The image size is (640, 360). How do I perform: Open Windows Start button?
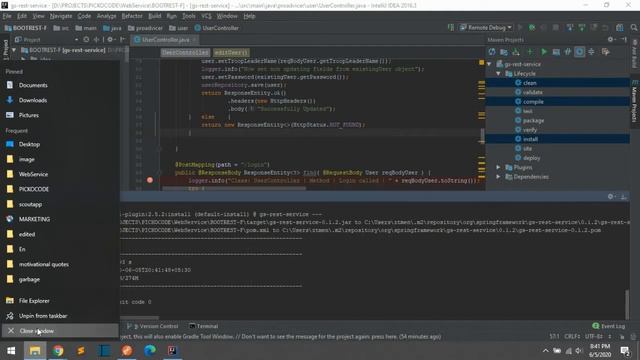(x=11, y=351)
